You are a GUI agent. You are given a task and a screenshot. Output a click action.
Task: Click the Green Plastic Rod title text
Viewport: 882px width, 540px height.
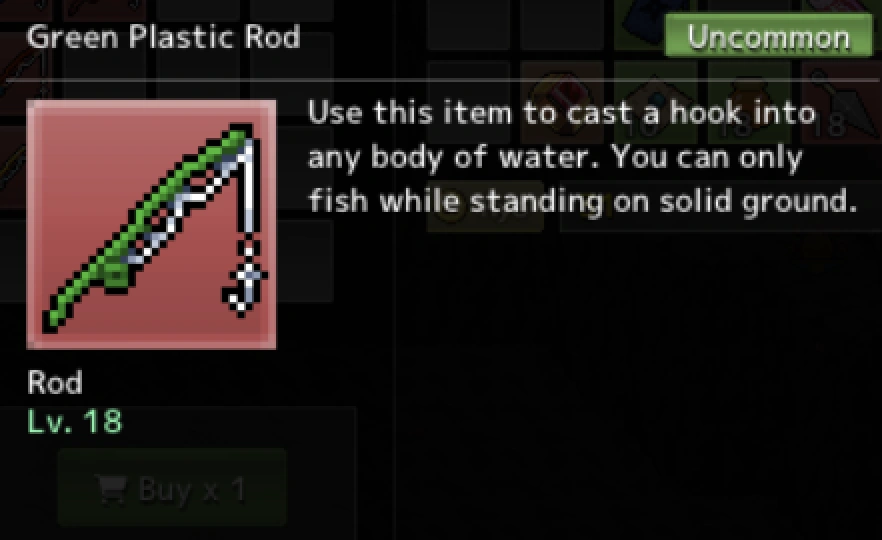[x=163, y=37]
